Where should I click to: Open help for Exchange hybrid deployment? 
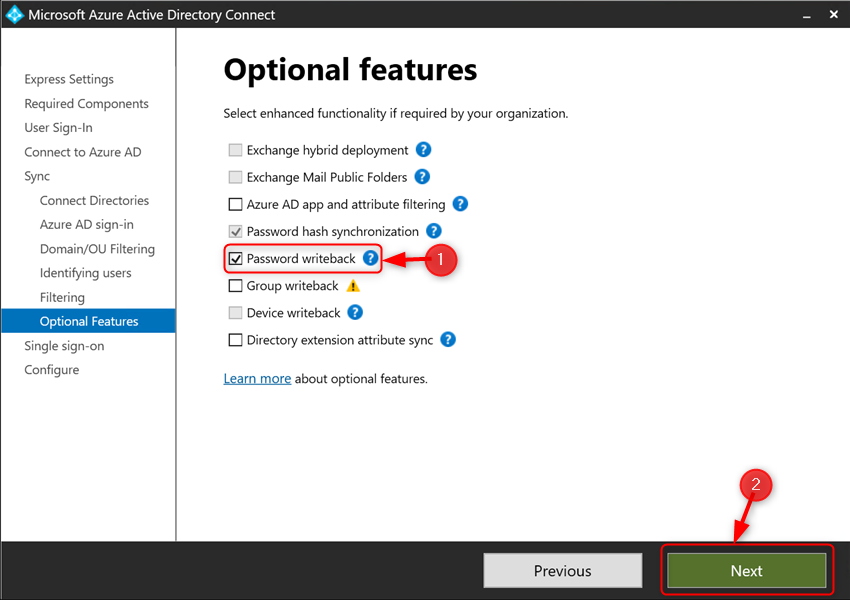[x=423, y=149]
